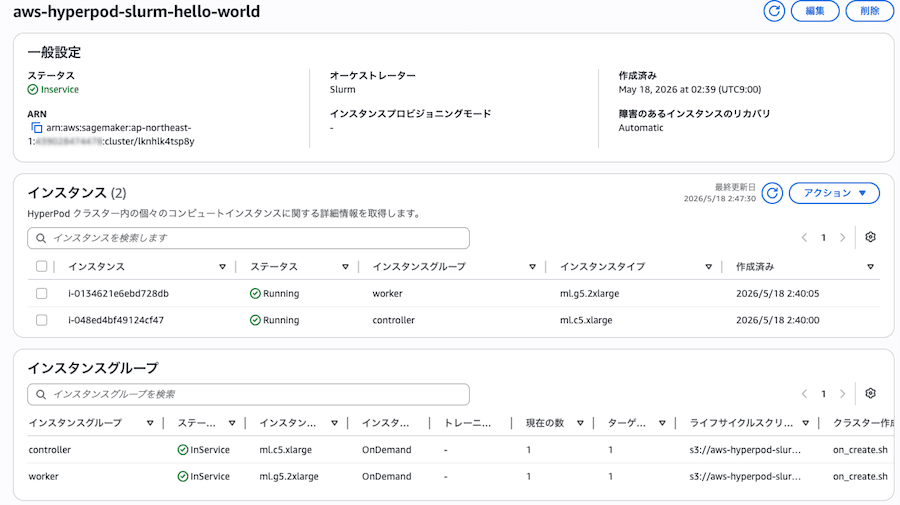The height and width of the screenshot is (505, 900).
Task: Focus the instance group search field
Action: point(249,394)
